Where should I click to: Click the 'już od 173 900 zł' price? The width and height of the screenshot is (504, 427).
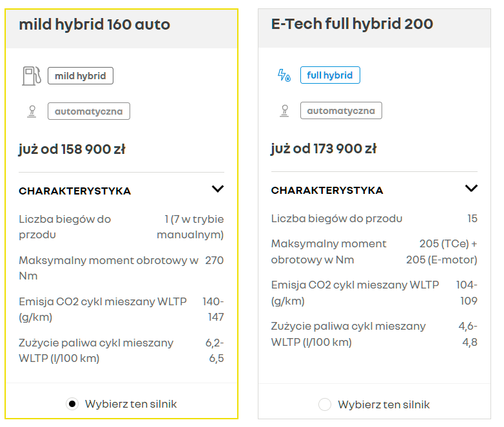[x=324, y=149]
